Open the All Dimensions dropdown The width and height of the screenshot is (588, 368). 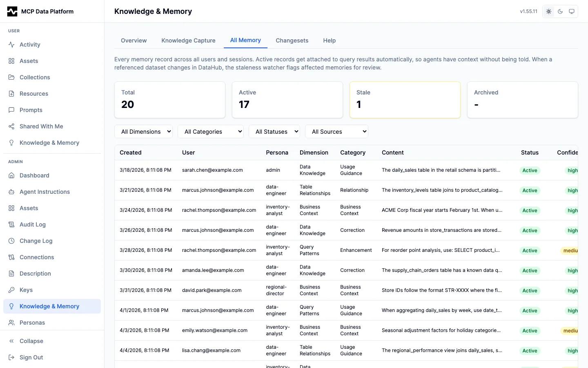(x=144, y=132)
